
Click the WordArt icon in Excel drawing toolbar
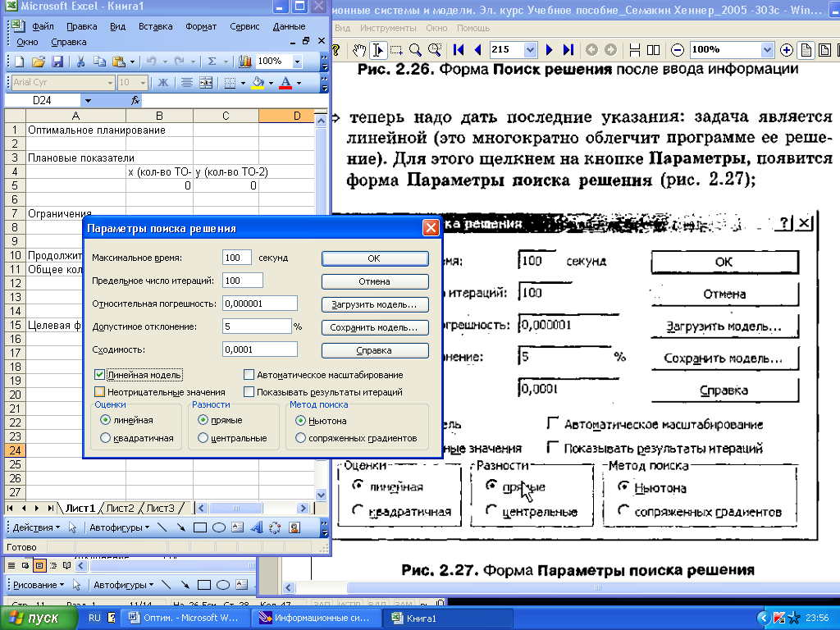[x=257, y=527]
